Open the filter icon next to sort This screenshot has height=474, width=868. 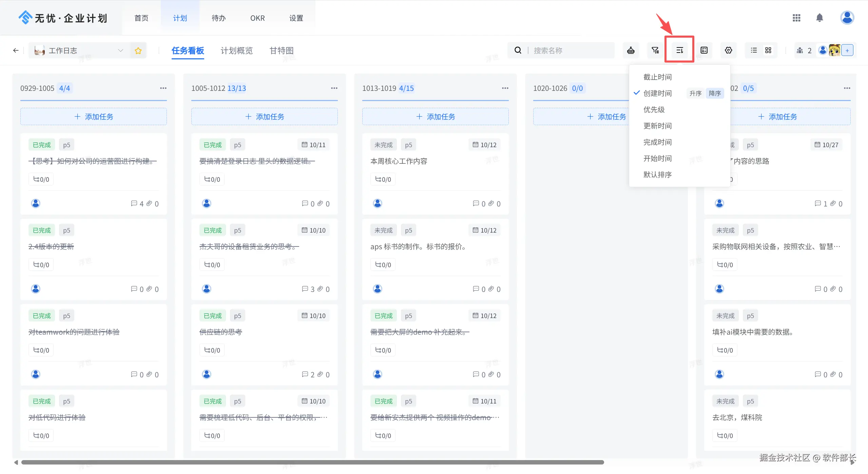[655, 50]
